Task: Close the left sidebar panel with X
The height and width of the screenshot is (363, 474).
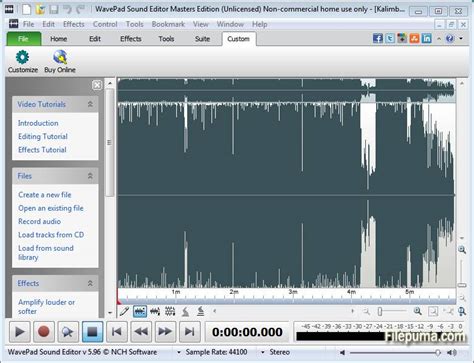Action: pos(97,85)
